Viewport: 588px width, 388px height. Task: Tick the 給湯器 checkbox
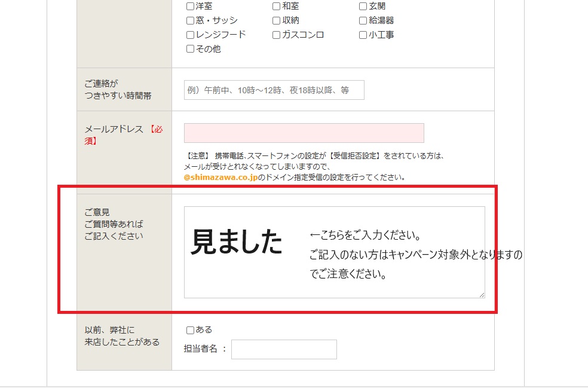click(363, 21)
